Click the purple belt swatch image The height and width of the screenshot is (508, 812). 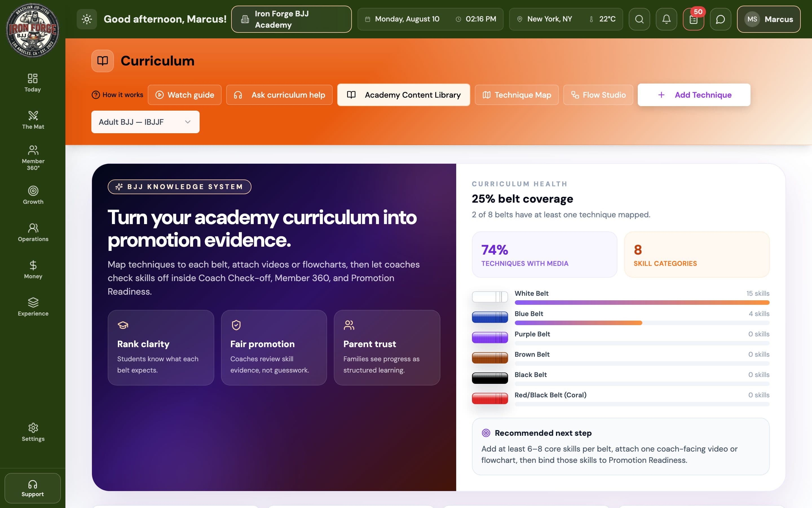pos(490,338)
